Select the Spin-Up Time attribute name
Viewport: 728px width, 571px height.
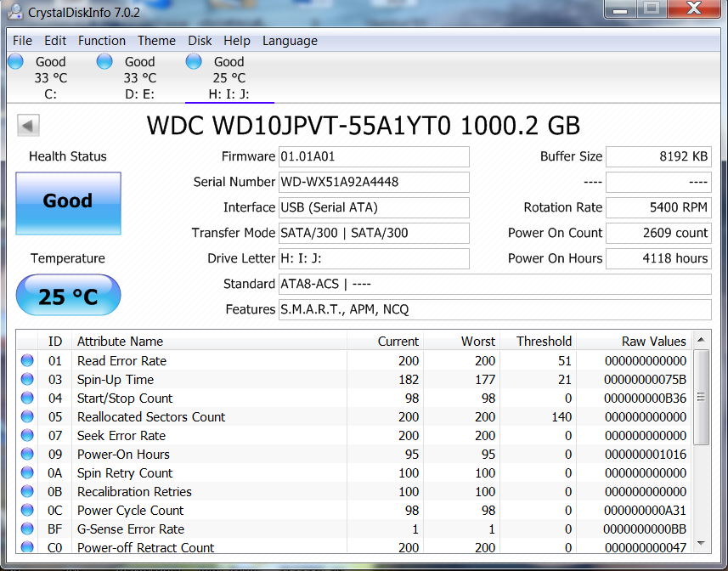click(116, 380)
